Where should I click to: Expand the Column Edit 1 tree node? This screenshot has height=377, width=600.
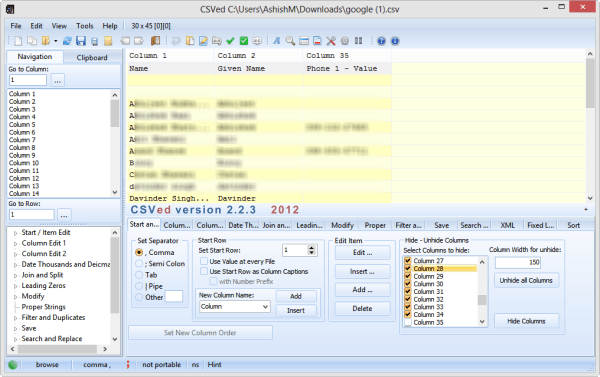coord(16,243)
